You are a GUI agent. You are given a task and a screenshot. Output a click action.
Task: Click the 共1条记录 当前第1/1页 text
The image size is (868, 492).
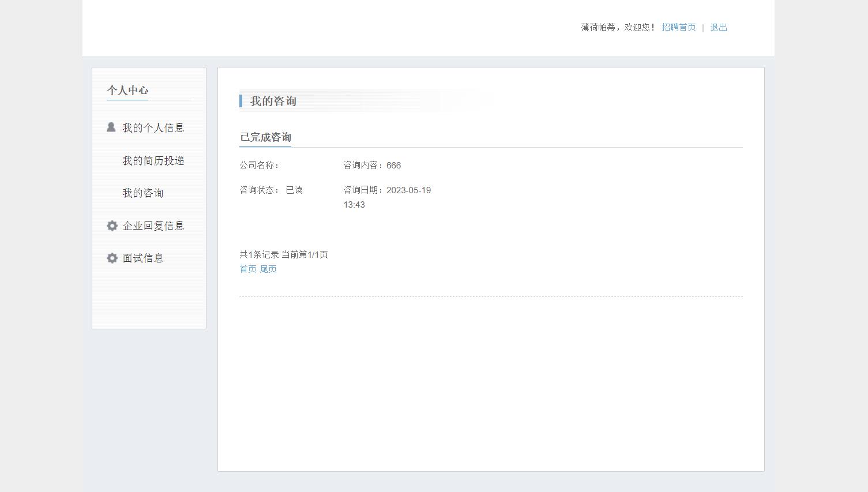(x=284, y=254)
